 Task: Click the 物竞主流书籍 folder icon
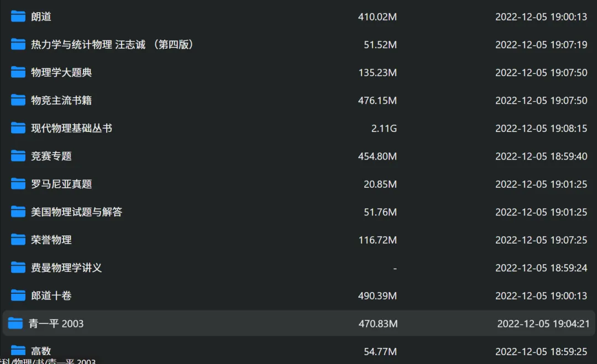[18, 100]
